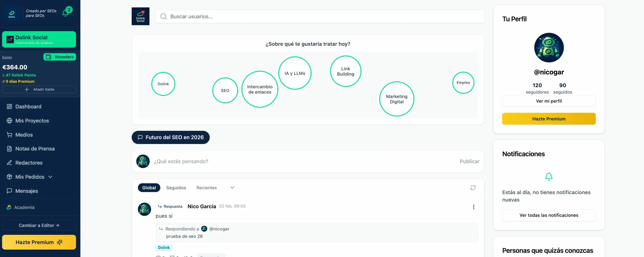Choose the Marketing Digital topic bubble
This screenshot has width=644, height=257.
[x=396, y=99]
